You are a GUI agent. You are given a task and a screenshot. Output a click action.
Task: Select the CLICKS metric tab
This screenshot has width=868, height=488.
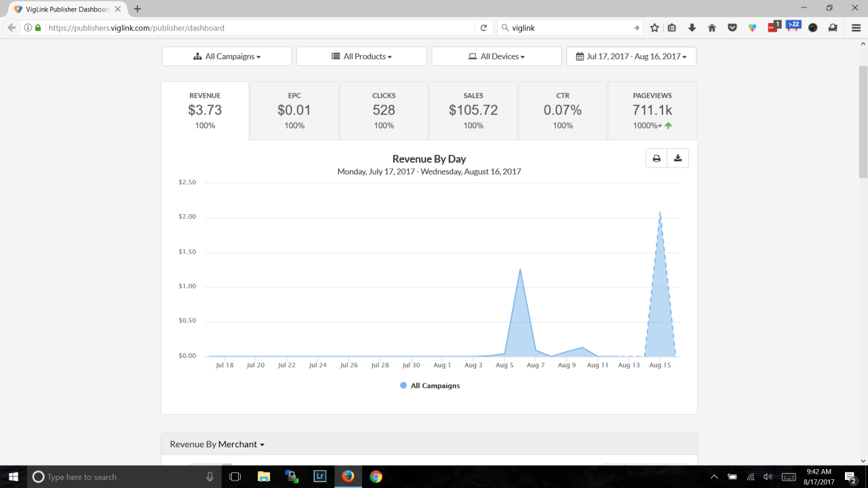pyautogui.click(x=384, y=110)
